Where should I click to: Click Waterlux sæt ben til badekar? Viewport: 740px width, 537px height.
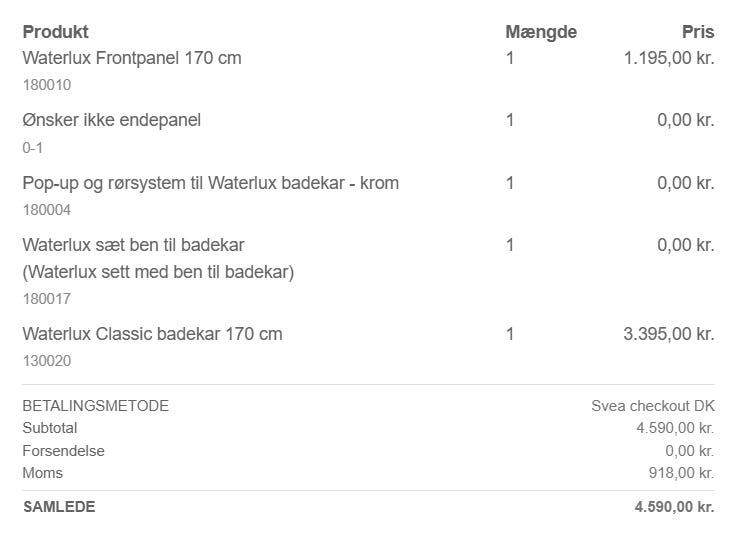tap(133, 245)
